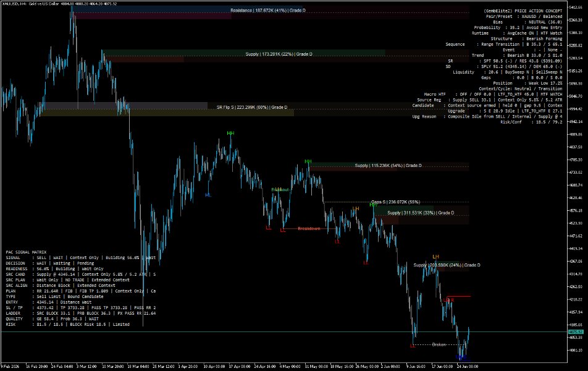Click the red Breakdown line label
The image size is (588, 371).
(309, 229)
